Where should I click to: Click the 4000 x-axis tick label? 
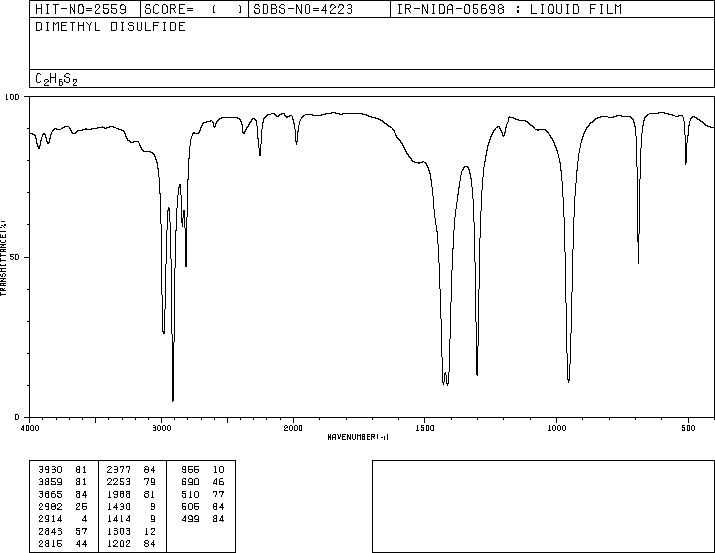click(x=30, y=428)
